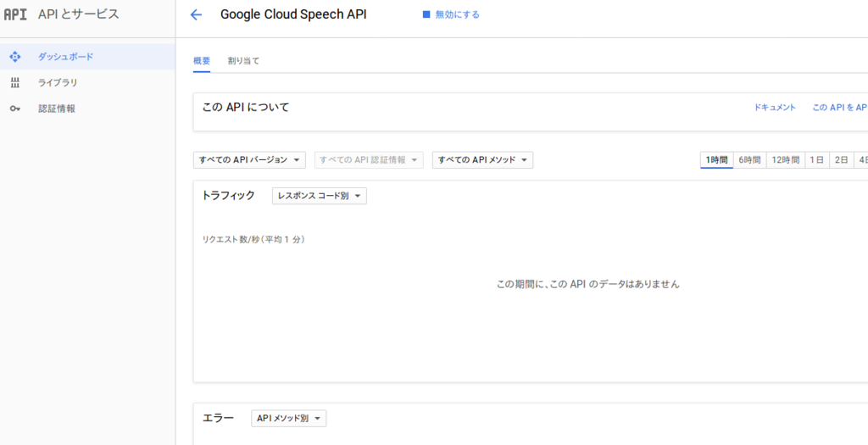Switch to the 割り当て tab

pyautogui.click(x=243, y=61)
